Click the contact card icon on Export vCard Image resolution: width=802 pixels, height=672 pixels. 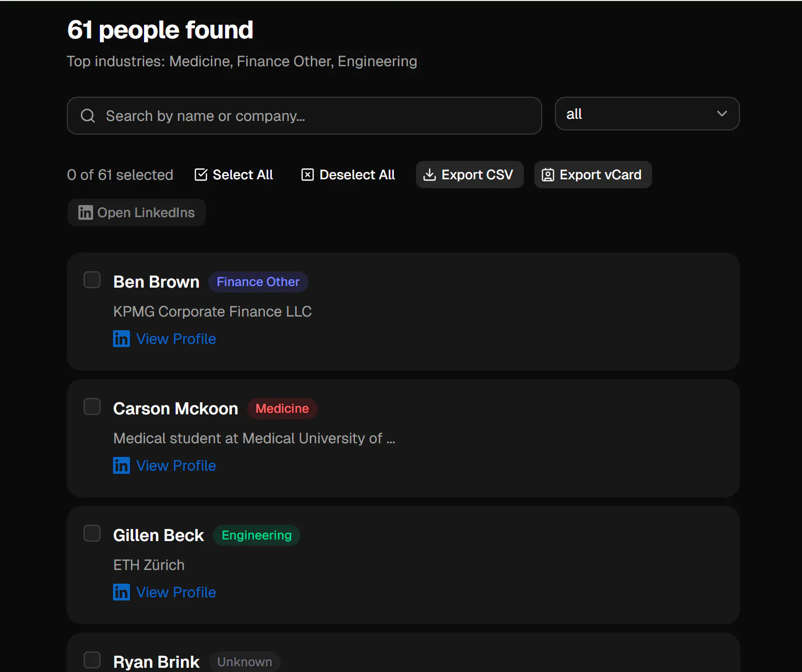click(x=548, y=175)
